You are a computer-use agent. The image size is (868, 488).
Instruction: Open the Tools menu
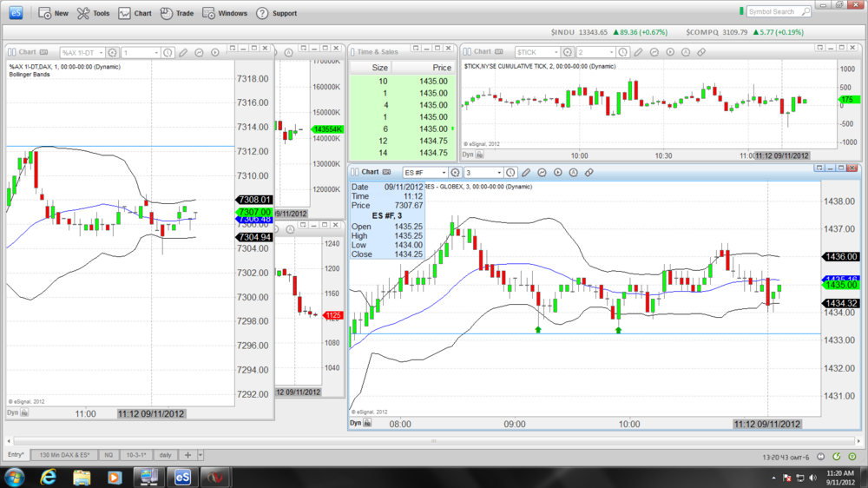93,13
